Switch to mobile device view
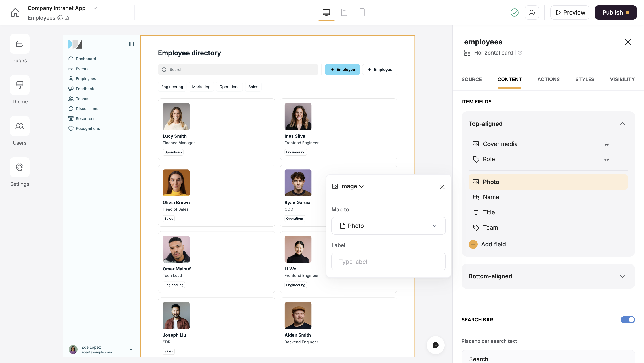Viewport: 644px width, 363px height. [x=362, y=12]
